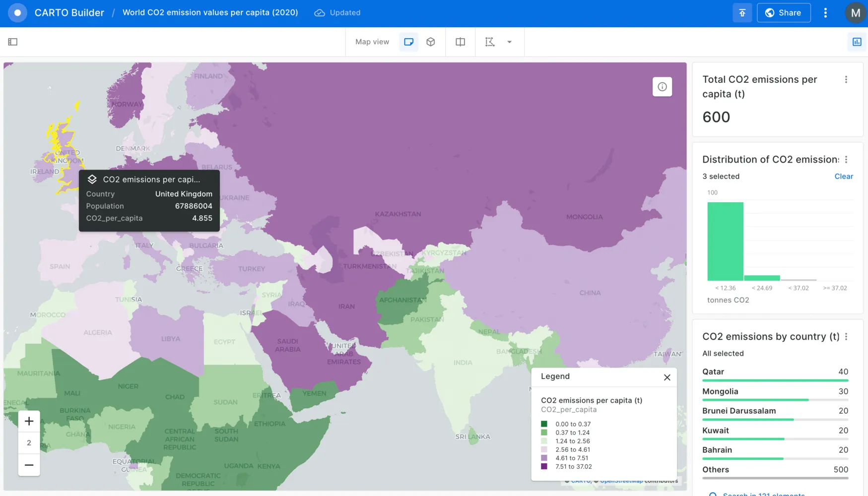Click the dark purple 7.51 to 37.02 swatch
The width and height of the screenshot is (868, 496).
tap(544, 467)
